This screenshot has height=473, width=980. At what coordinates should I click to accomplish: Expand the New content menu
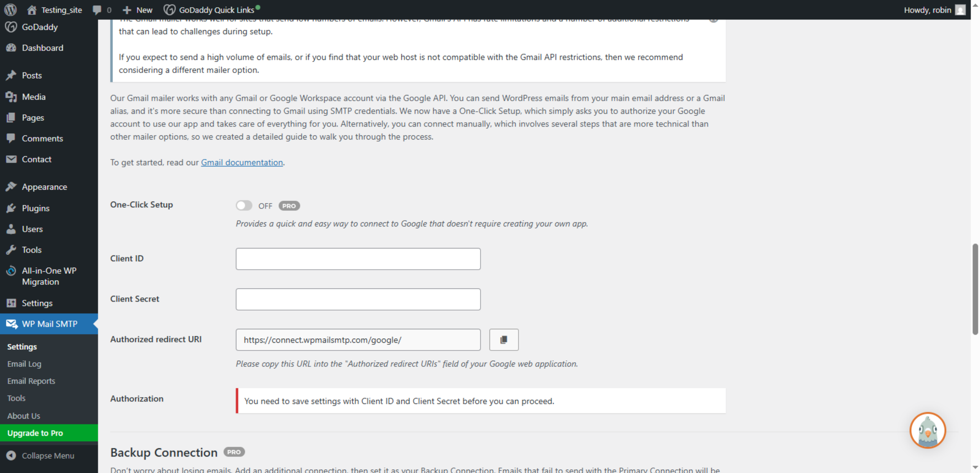pos(137,9)
